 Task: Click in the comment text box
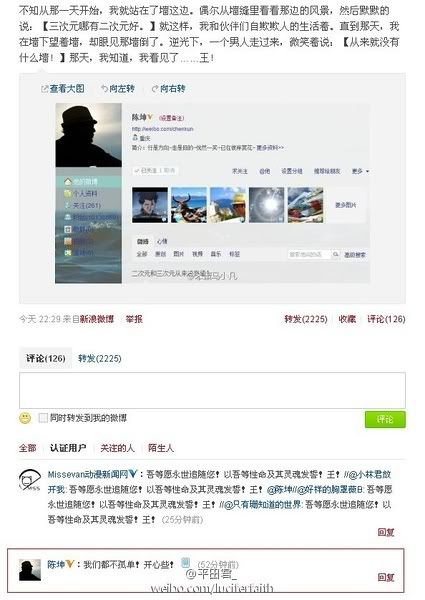coord(212,390)
